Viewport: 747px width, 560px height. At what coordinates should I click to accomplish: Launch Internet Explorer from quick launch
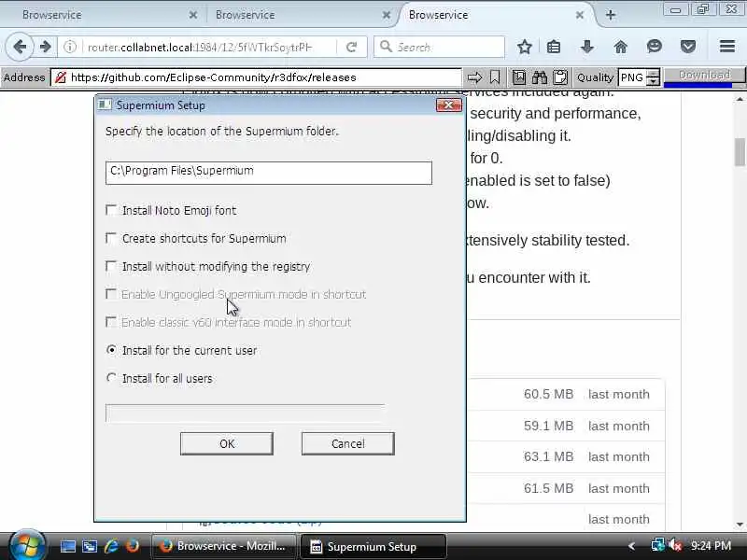[x=111, y=546]
